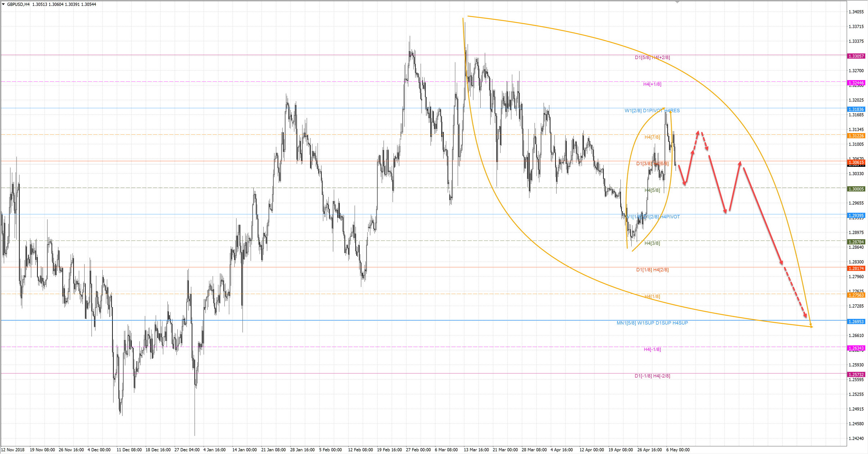Select the D1[5/8] H4[+2/8] level label
Viewport: 868px width, 454px height.
pyautogui.click(x=652, y=58)
